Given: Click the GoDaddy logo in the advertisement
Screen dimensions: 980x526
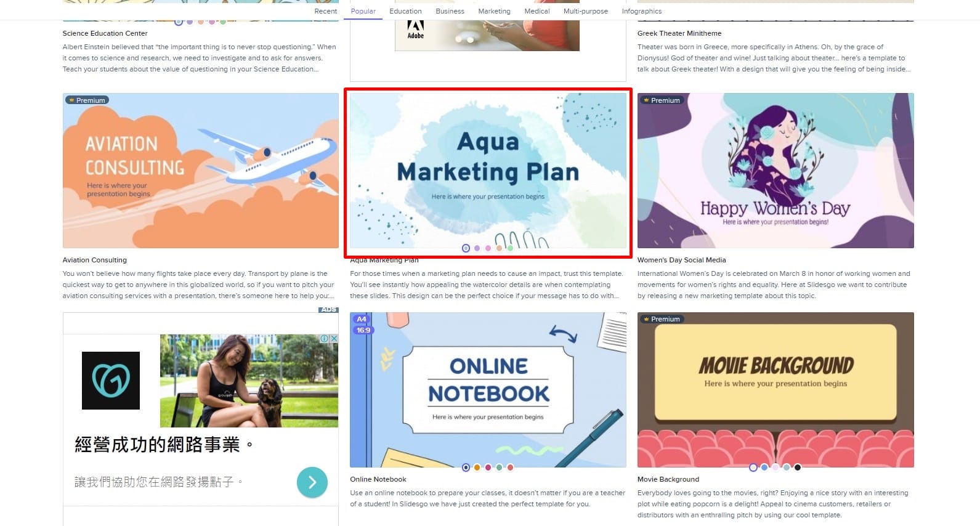Looking at the screenshot, I should pos(111,381).
